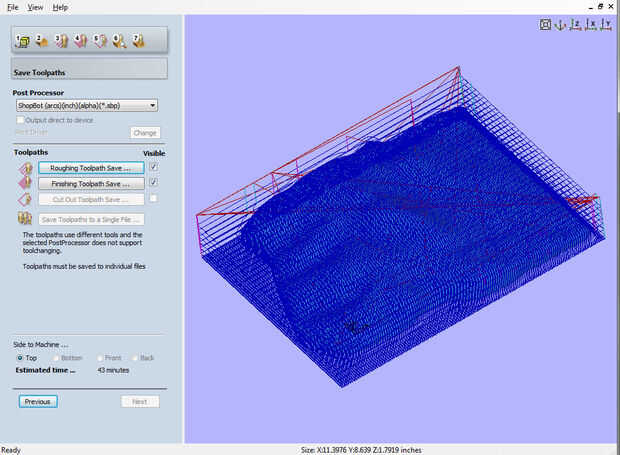The height and width of the screenshot is (455, 620).
Task: Click the 'Ready' status bar text
Action: 11,450
